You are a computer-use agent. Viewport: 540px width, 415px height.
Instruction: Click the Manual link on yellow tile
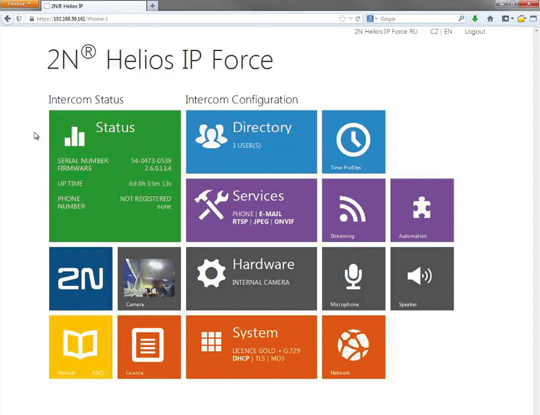point(66,373)
